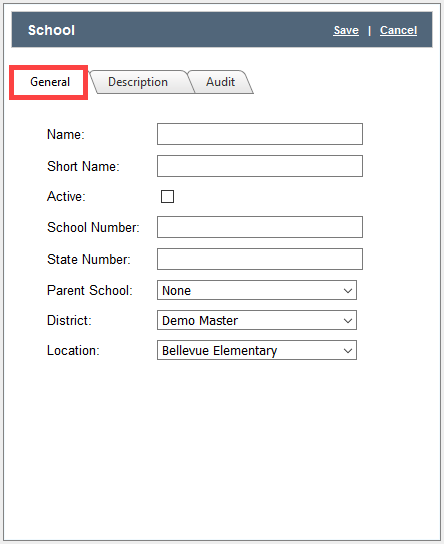The width and height of the screenshot is (444, 544).
Task: Open the Parent School dropdown showing None
Action: (257, 290)
